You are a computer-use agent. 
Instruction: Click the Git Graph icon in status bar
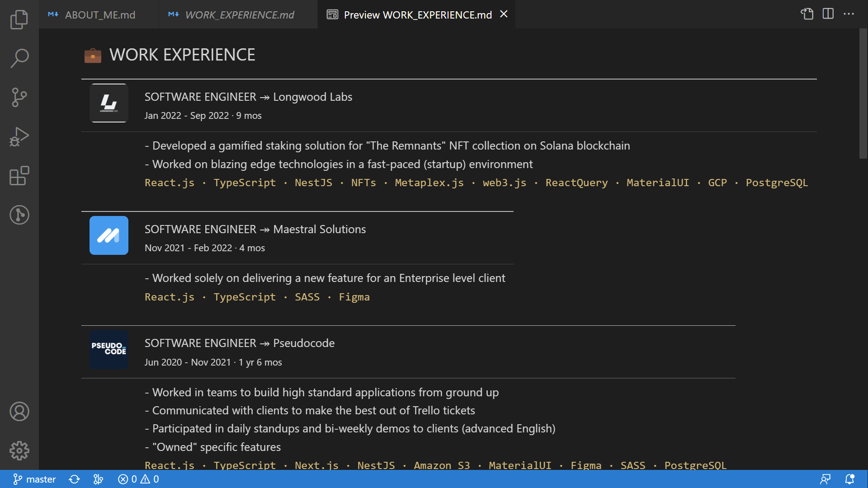click(98, 479)
